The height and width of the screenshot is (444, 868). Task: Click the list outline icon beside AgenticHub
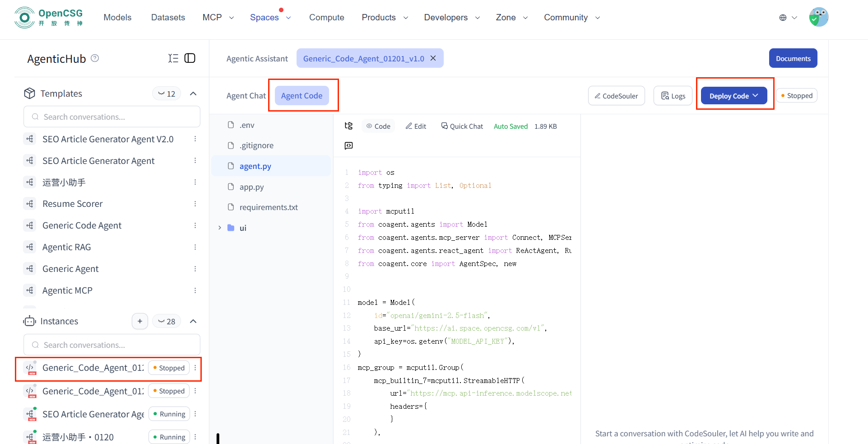[173, 58]
